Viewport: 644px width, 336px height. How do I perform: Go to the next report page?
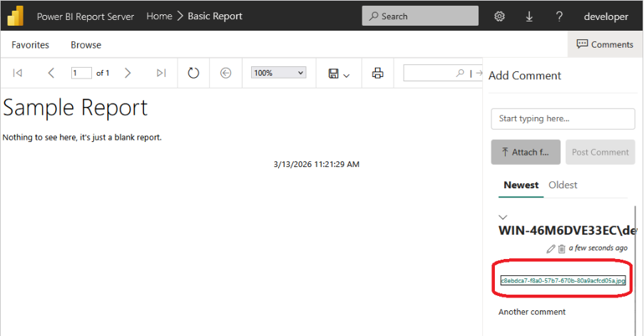point(128,73)
